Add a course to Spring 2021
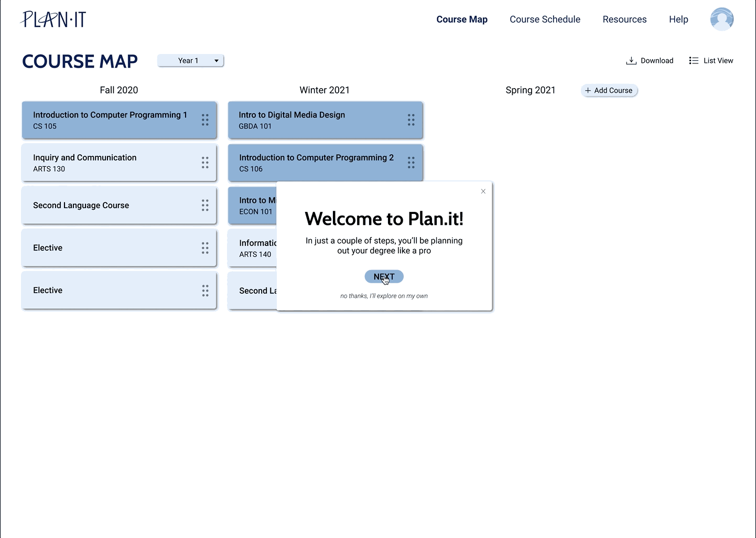The width and height of the screenshot is (756, 538). (609, 91)
